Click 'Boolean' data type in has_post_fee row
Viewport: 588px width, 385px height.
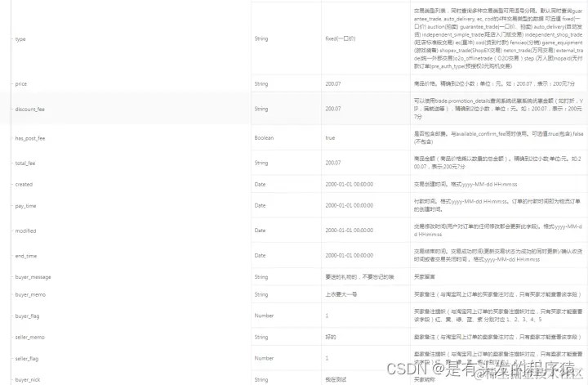tap(264, 137)
